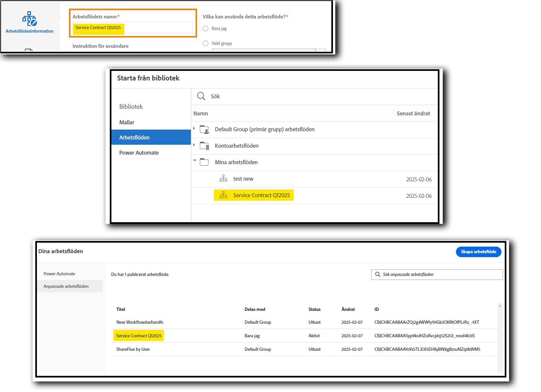Select the Vald grupp radio button
The width and height of the screenshot is (541, 392).
tap(206, 43)
